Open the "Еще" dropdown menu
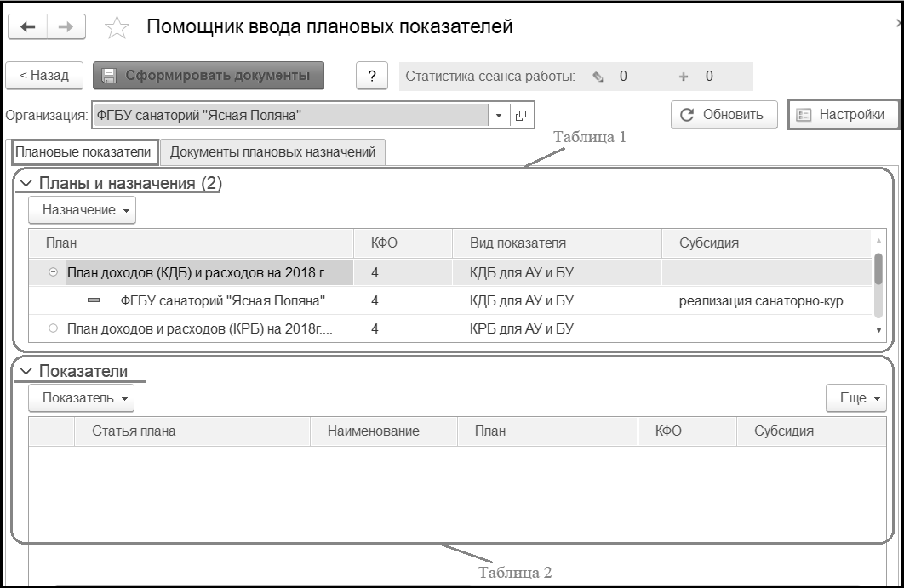 point(856,398)
